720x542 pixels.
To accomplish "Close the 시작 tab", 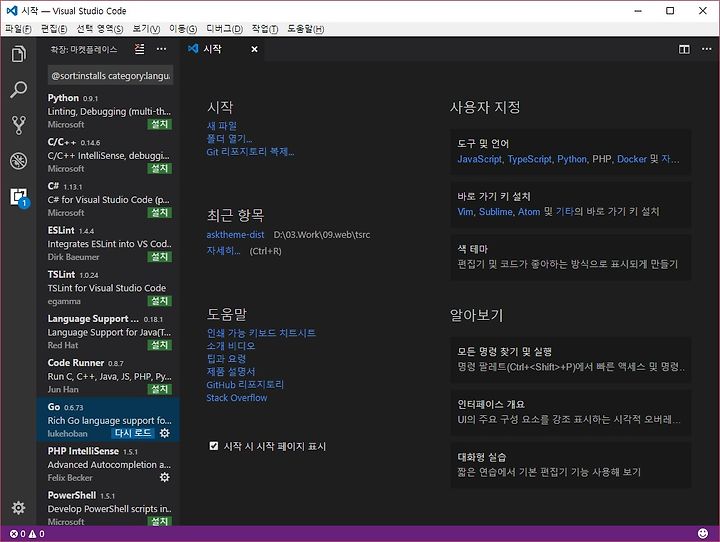I will pyautogui.click(x=254, y=49).
